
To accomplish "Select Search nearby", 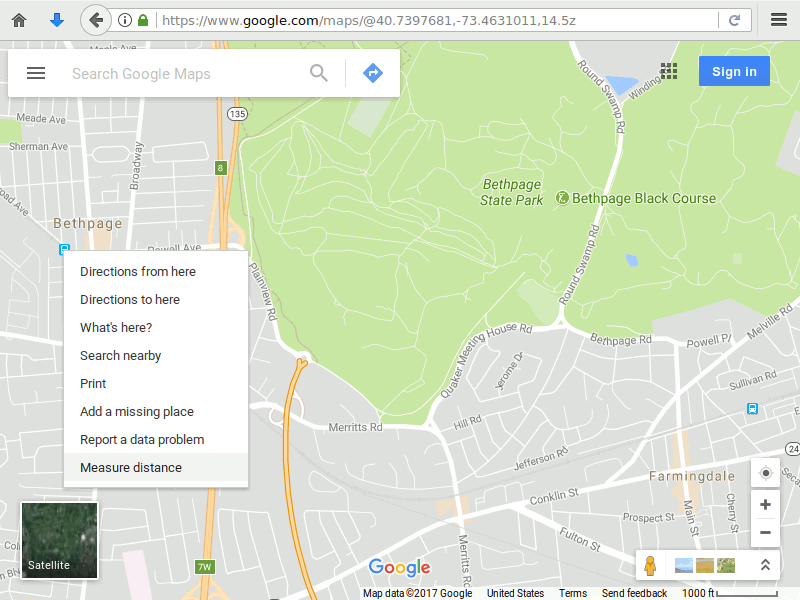I will pos(156,356).
